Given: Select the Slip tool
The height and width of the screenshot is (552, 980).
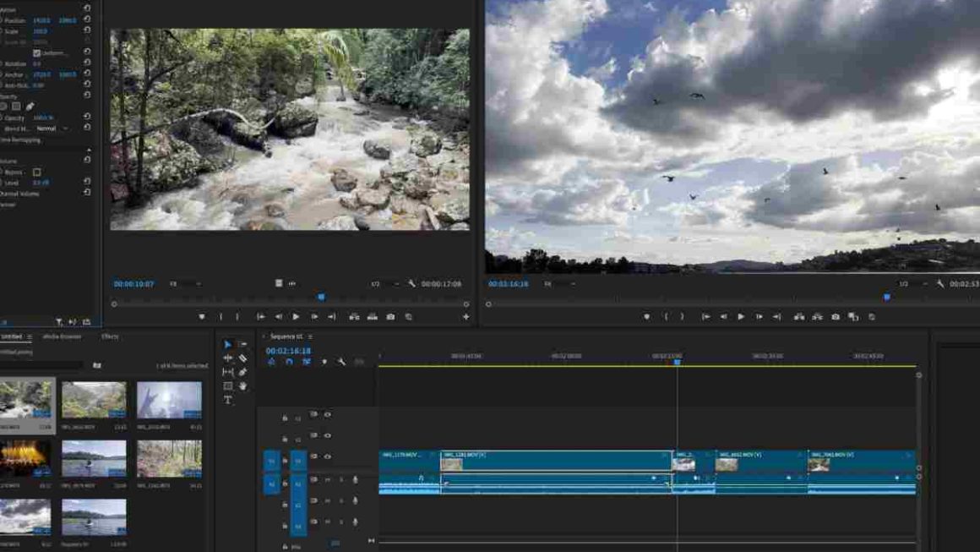Looking at the screenshot, I should point(227,372).
